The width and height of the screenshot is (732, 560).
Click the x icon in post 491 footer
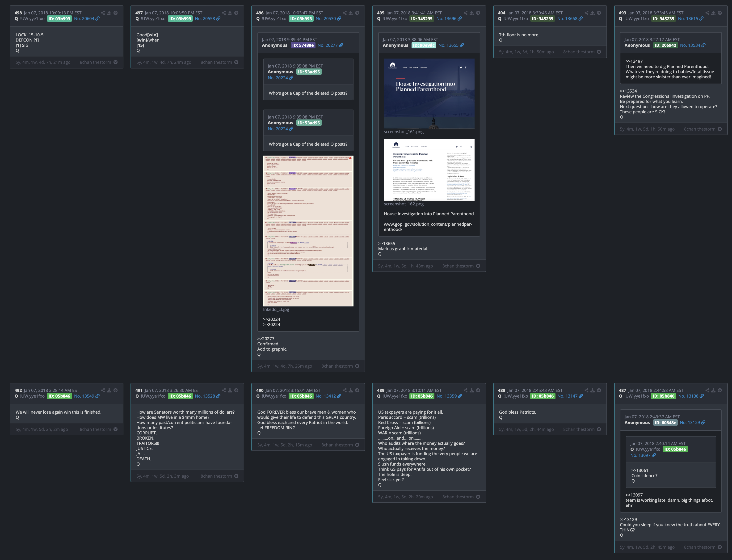(236, 476)
